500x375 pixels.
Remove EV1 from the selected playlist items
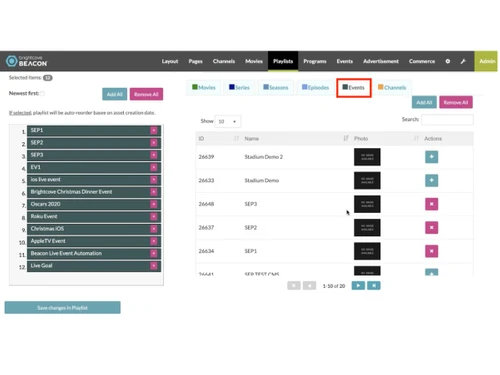154,167
